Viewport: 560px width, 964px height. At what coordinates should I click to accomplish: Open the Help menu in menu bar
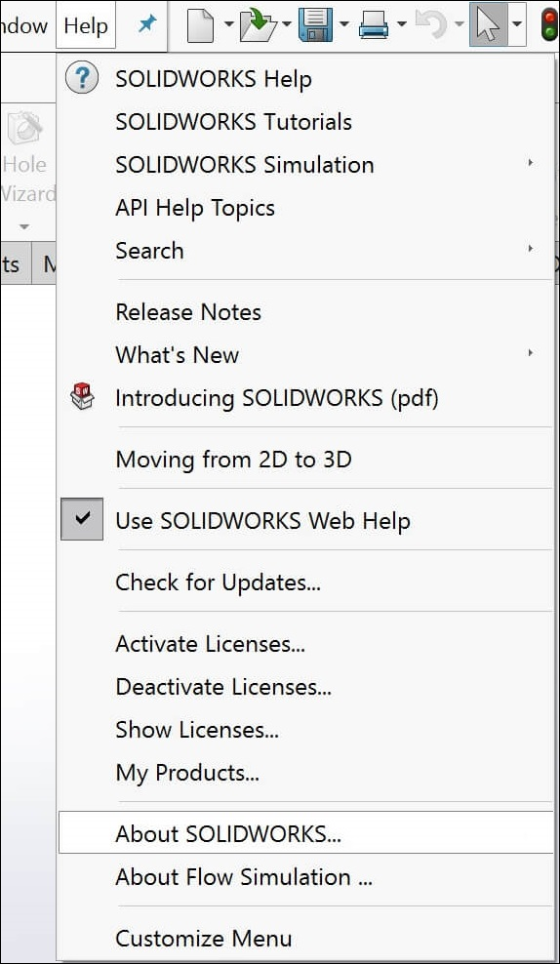click(x=86, y=25)
